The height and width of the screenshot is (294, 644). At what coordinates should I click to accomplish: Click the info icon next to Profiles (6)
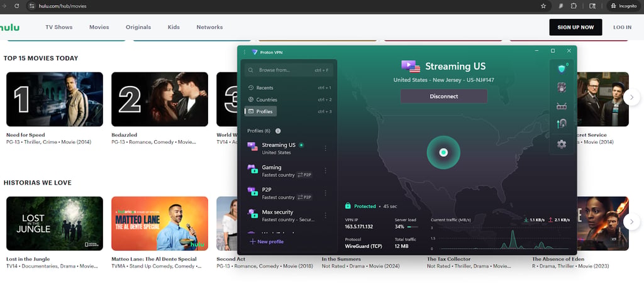pos(278,131)
